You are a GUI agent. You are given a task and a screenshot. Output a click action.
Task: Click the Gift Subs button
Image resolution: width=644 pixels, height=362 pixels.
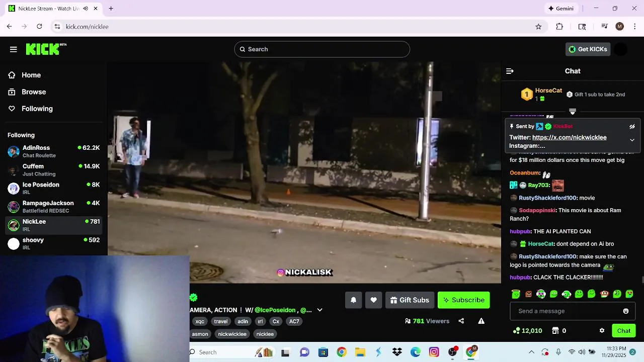click(410, 300)
